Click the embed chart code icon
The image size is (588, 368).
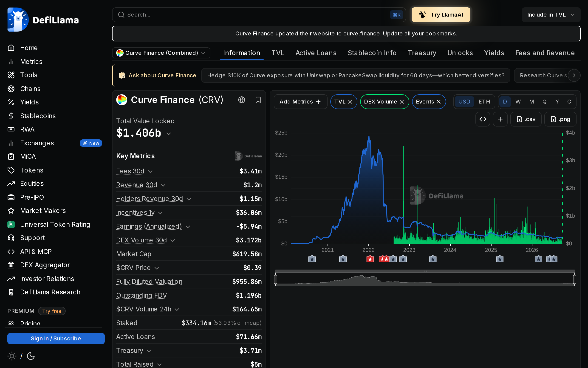click(483, 119)
